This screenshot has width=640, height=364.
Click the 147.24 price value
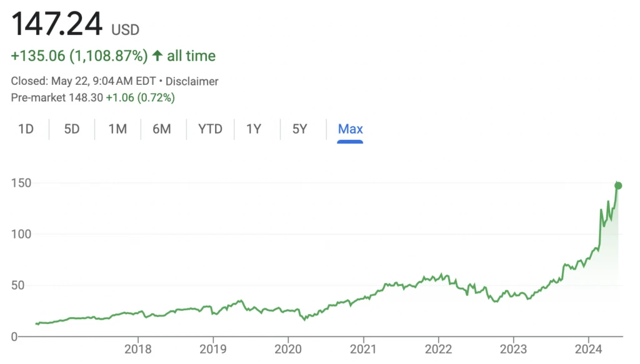56,25
